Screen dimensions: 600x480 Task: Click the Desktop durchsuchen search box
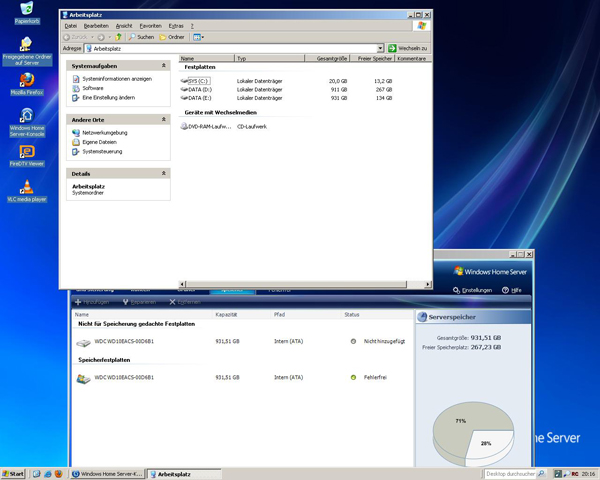[510, 474]
